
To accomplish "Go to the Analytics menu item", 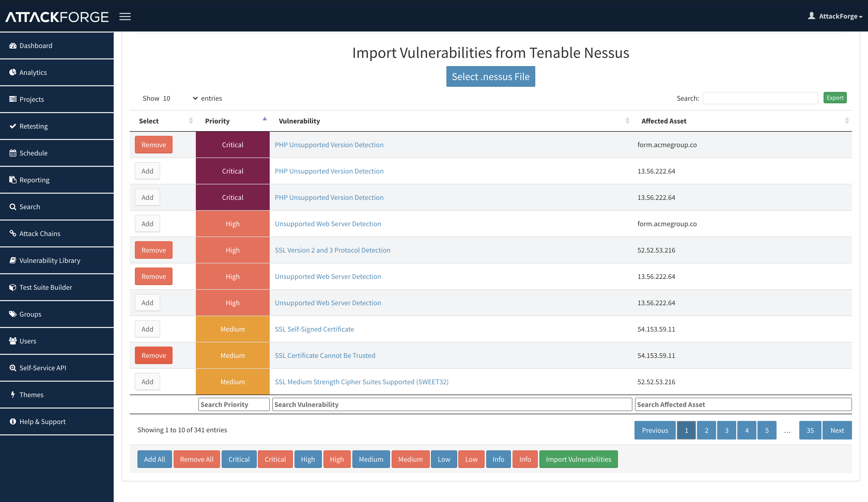I will point(57,72).
